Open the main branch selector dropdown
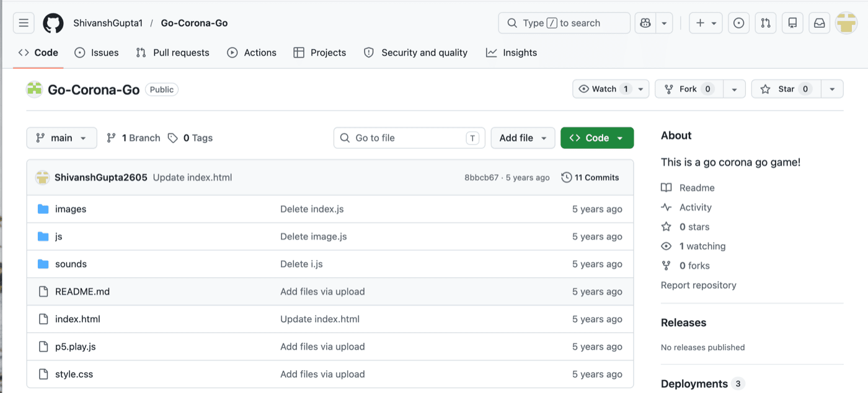Image resolution: width=868 pixels, height=393 pixels. coord(61,138)
